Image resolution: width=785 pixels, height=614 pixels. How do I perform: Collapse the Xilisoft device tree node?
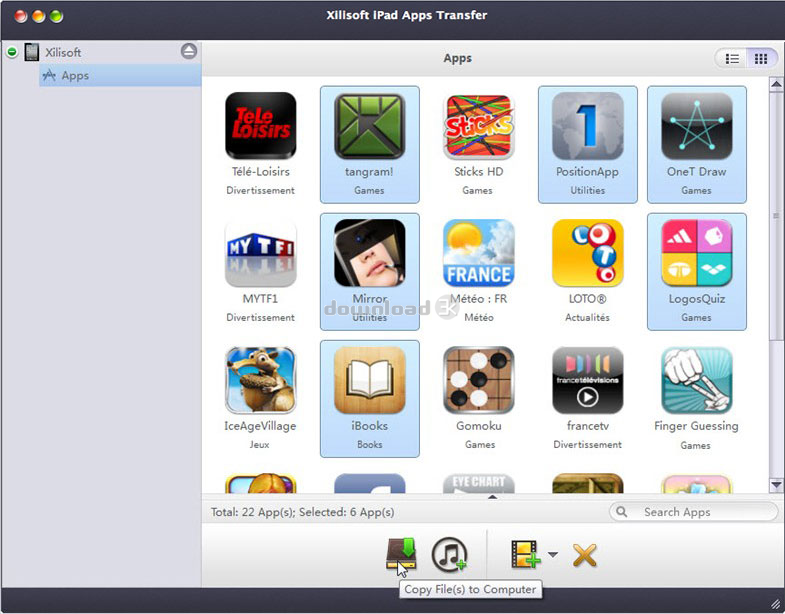pyautogui.click(x=12, y=52)
